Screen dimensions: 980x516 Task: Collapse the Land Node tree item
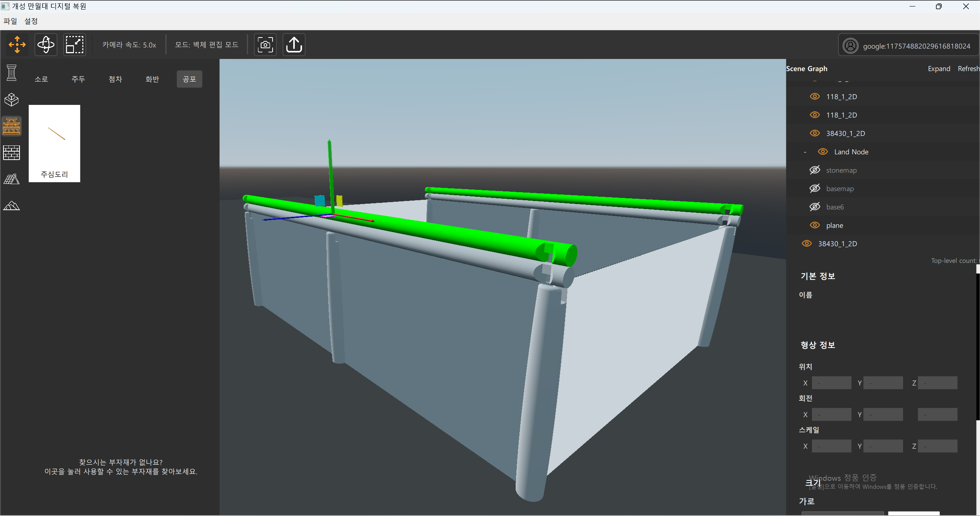(x=805, y=152)
